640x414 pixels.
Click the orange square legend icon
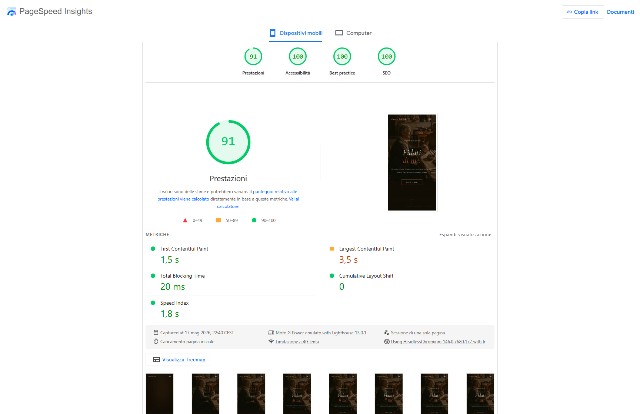point(218,220)
